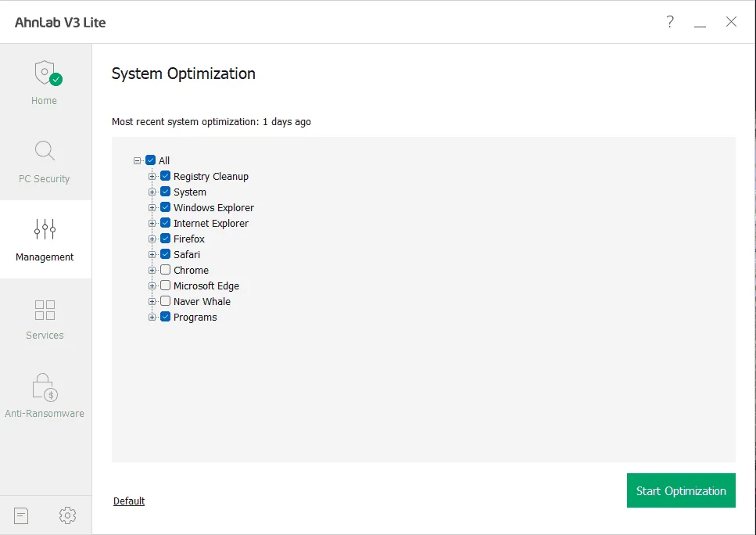The image size is (756, 535).
Task: Select the Chrome label
Action: coord(191,270)
